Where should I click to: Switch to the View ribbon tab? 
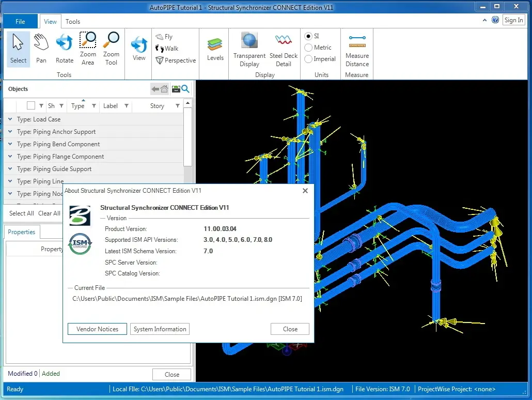pos(50,21)
